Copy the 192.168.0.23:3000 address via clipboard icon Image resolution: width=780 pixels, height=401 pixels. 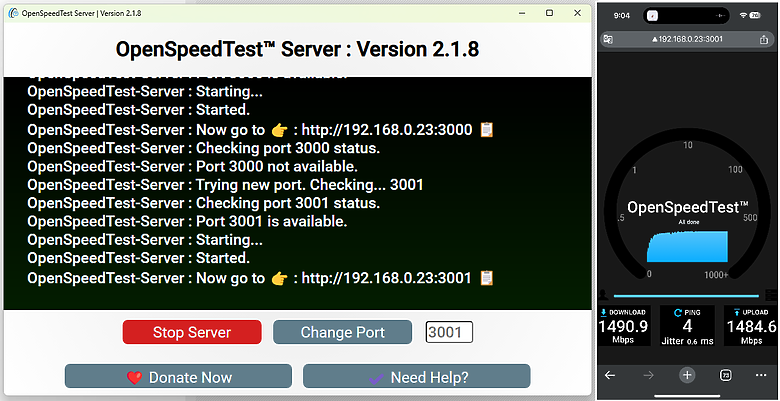pyautogui.click(x=486, y=130)
